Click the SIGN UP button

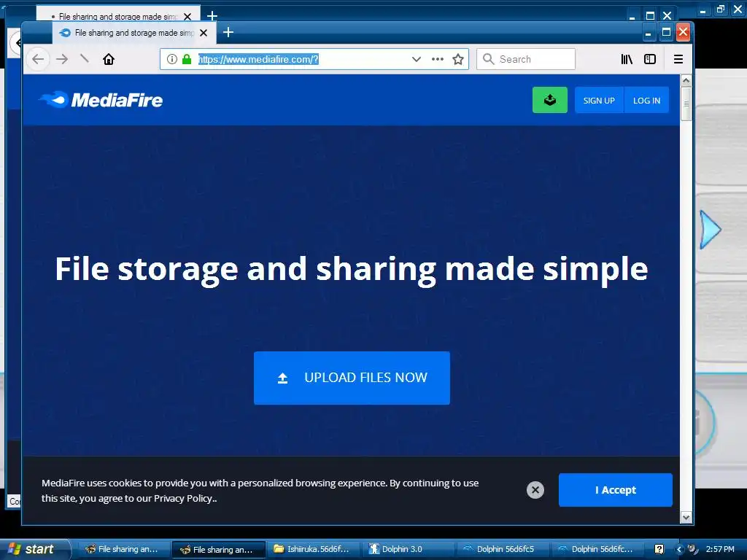tap(599, 101)
